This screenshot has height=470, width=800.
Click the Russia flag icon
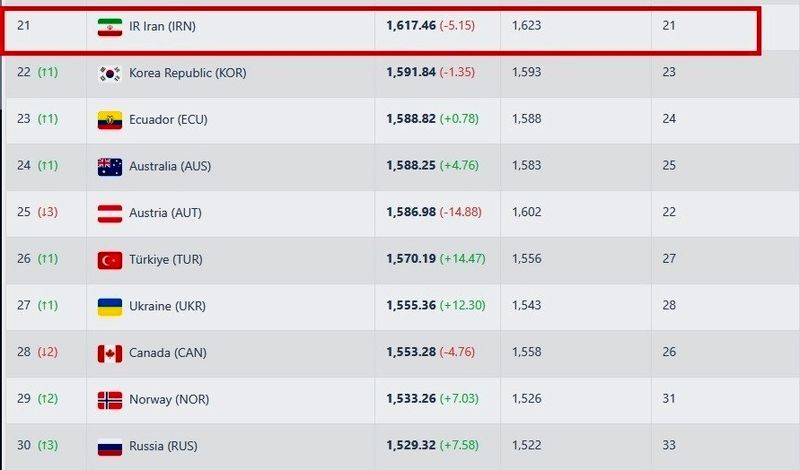pyautogui.click(x=110, y=447)
